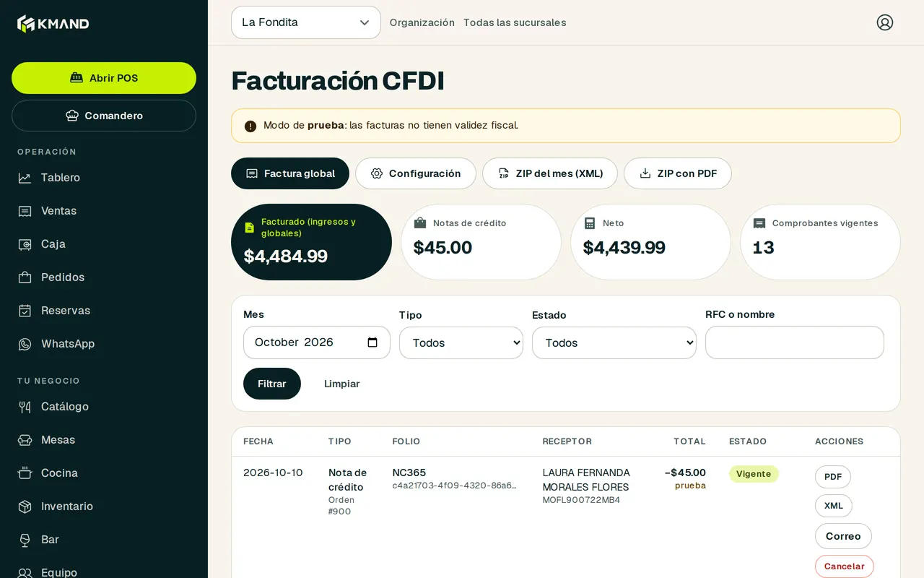This screenshot has height=578, width=924.
Task: Click the Notas de crédito card icon
Action: (420, 223)
